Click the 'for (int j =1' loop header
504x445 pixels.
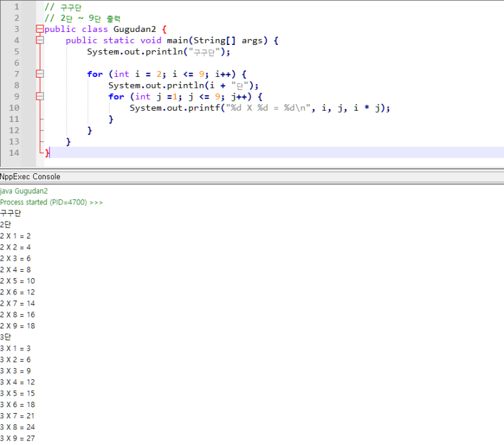coord(185,97)
